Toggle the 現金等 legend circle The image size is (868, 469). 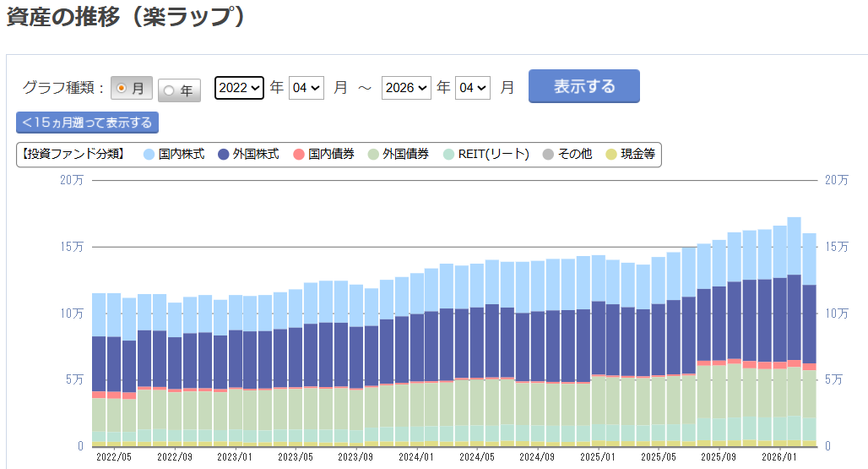pos(611,155)
